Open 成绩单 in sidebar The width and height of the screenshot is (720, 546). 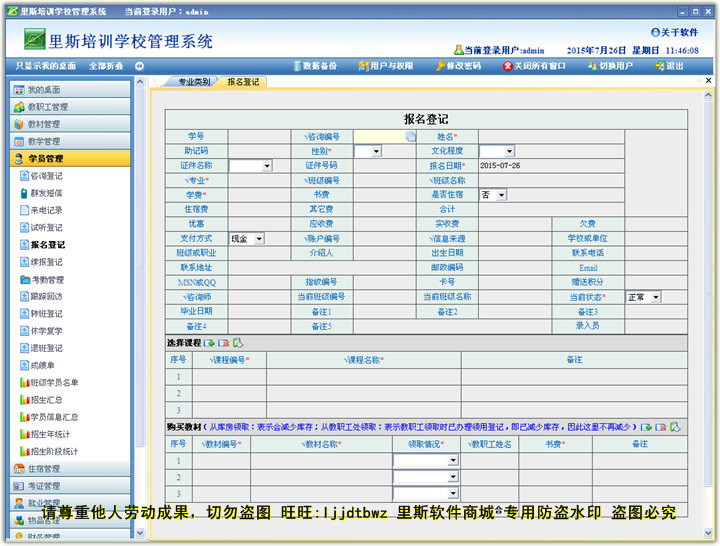pyautogui.click(x=37, y=366)
